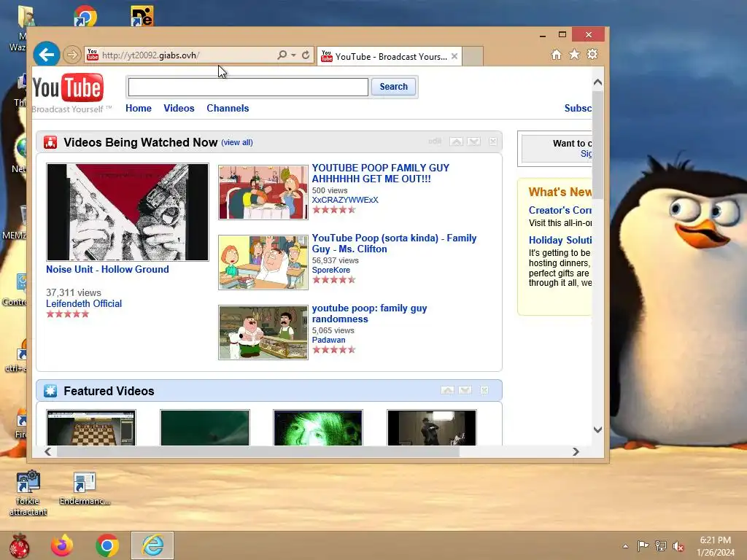Open Firefox from the taskbar
Image resolution: width=747 pixels, height=560 pixels.
tap(62, 545)
